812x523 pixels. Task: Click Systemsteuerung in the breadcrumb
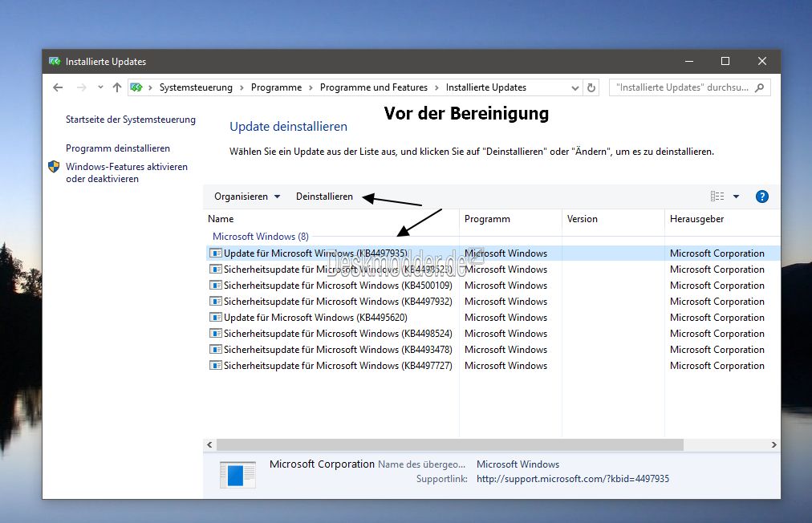pos(196,87)
